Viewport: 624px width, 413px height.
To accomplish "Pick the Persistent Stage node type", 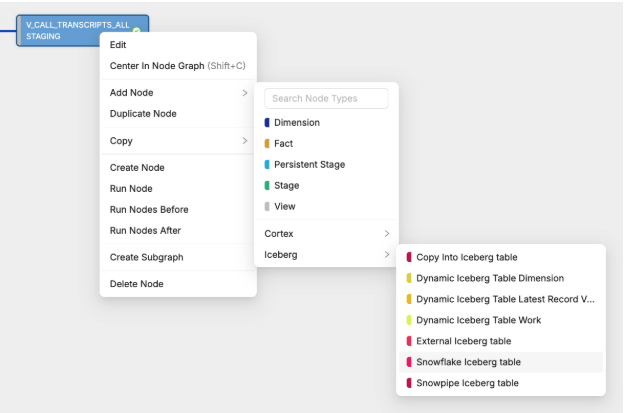I will point(309,165).
